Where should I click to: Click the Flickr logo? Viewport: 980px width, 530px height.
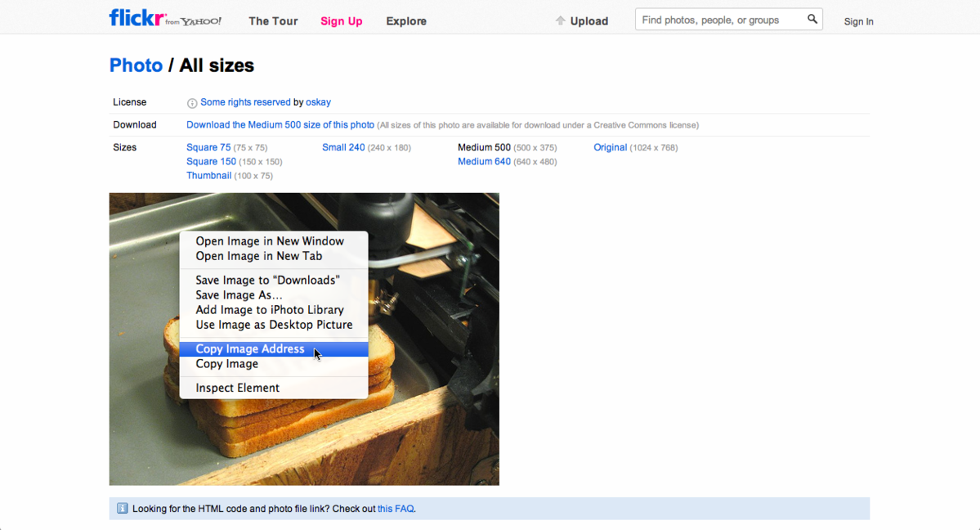click(x=137, y=18)
